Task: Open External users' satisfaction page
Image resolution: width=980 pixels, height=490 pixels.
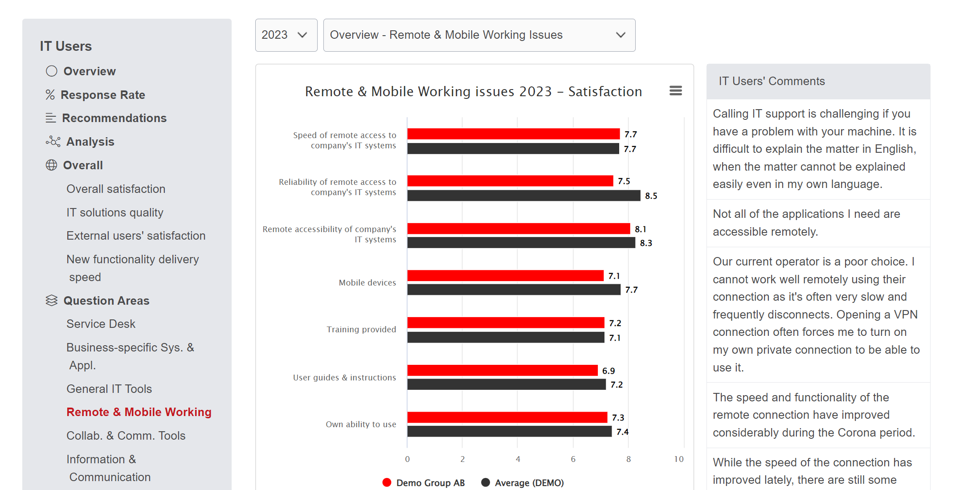Action: pyautogui.click(x=136, y=236)
